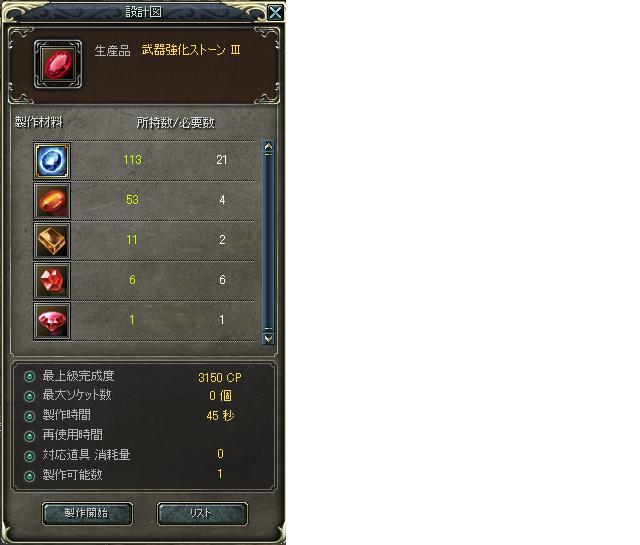Click the 武器強化ストーン Ⅲ product icon
The height and width of the screenshot is (545, 640).
58,64
